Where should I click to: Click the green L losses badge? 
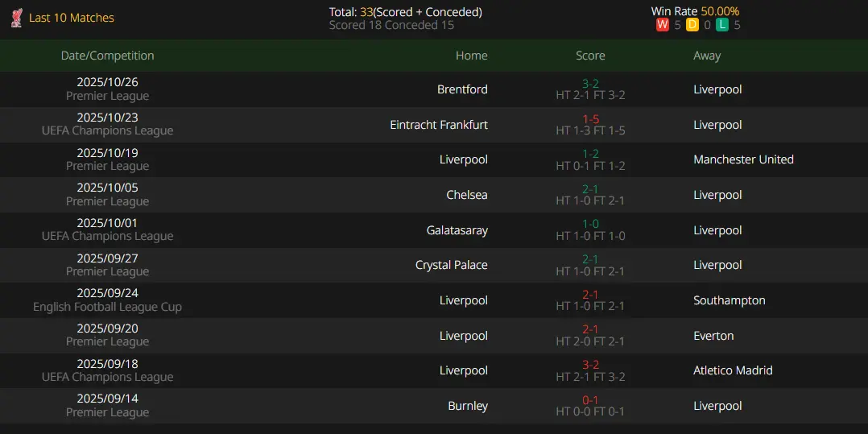pyautogui.click(x=722, y=25)
